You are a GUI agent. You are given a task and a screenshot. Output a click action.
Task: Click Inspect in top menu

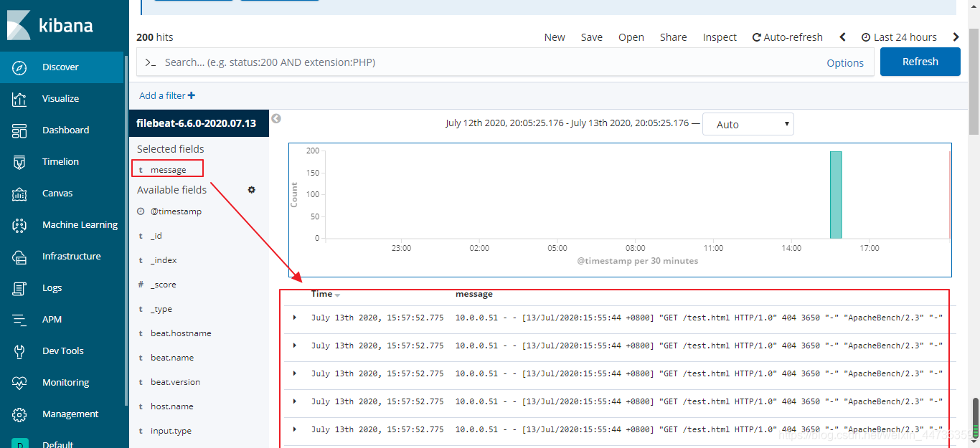pos(720,37)
